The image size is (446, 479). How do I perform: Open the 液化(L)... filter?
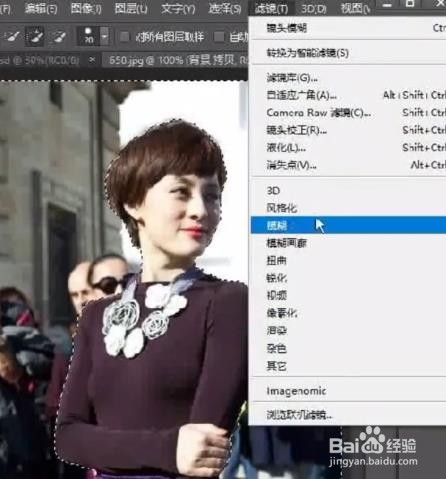point(348,147)
